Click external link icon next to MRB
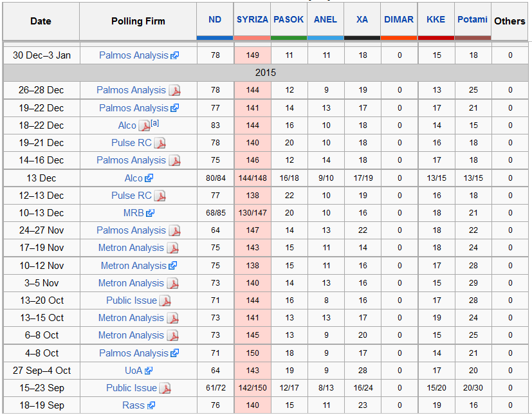This screenshot has width=532, height=415. (x=151, y=213)
